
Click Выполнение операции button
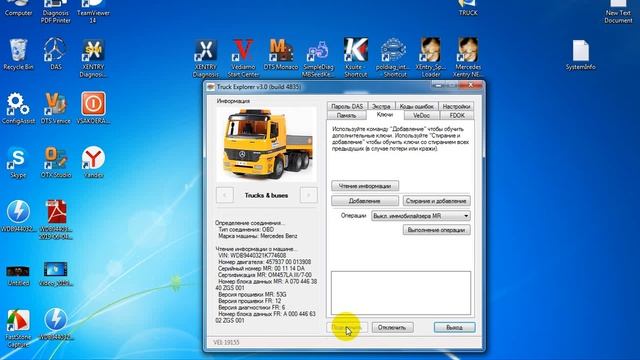click(436, 230)
